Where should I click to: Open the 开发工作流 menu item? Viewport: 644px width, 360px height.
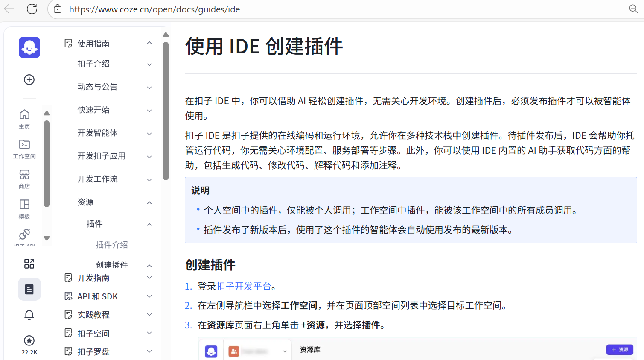coord(97,179)
